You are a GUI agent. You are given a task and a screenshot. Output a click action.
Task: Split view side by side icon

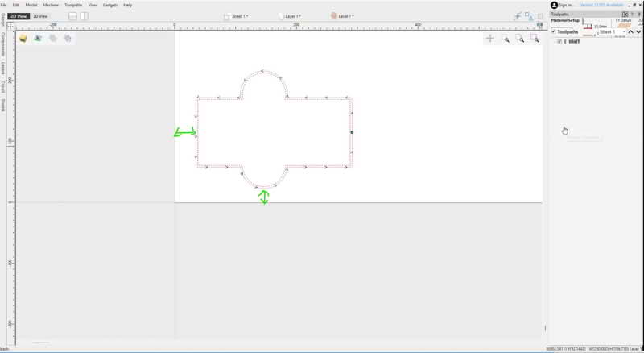84,16
